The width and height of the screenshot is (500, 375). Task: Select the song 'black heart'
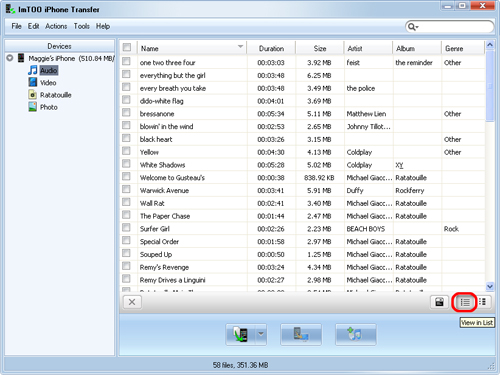pos(156,139)
